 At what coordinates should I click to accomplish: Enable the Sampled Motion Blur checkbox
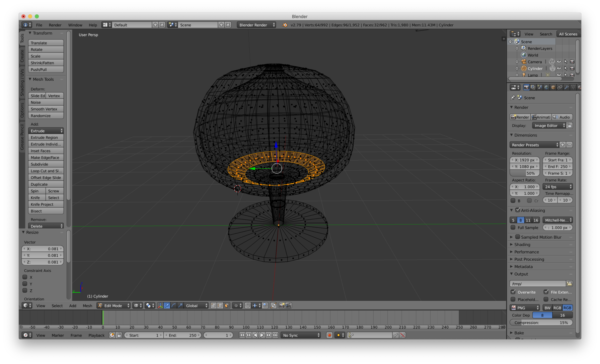[518, 237]
